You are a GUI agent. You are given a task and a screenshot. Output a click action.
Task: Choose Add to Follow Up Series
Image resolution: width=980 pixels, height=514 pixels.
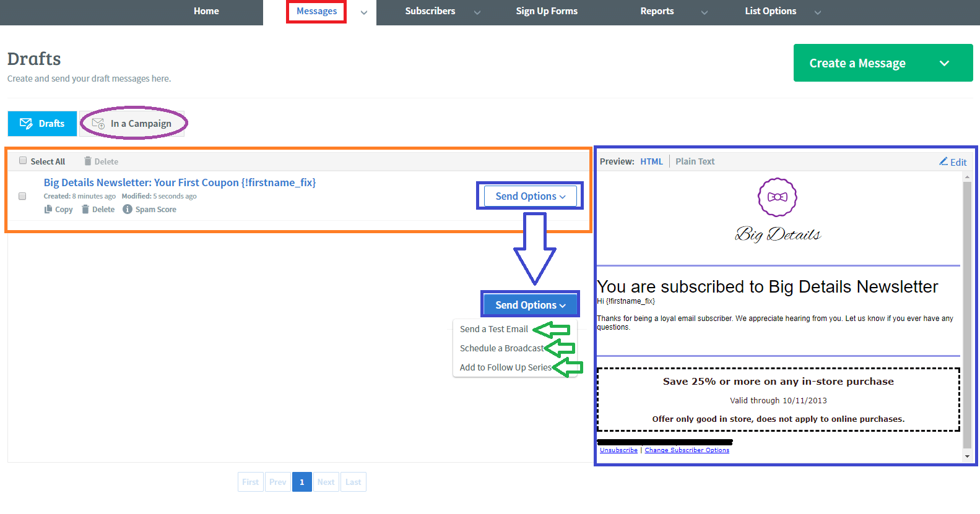point(506,367)
